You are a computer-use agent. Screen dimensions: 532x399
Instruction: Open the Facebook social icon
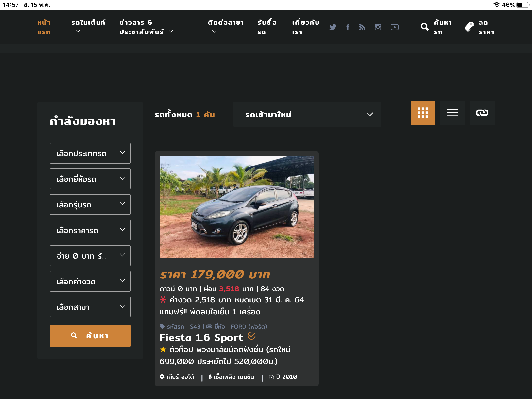[348, 27]
